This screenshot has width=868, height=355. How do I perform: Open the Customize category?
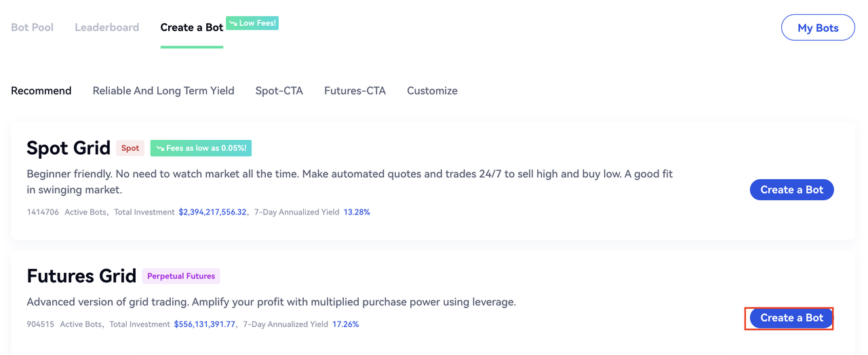[x=432, y=90]
